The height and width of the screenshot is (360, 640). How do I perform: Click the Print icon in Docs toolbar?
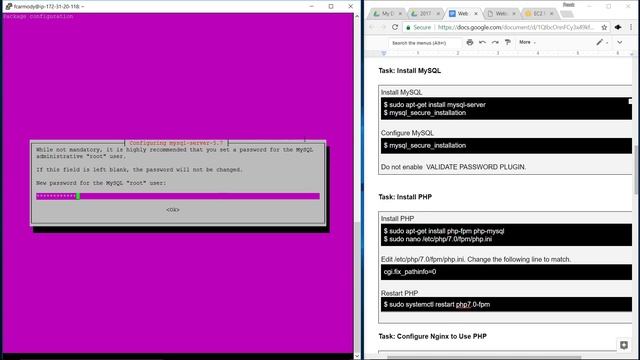(x=470, y=42)
